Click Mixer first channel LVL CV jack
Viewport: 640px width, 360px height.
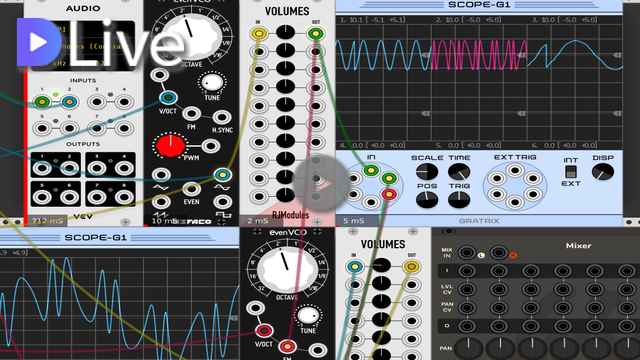tap(467, 289)
